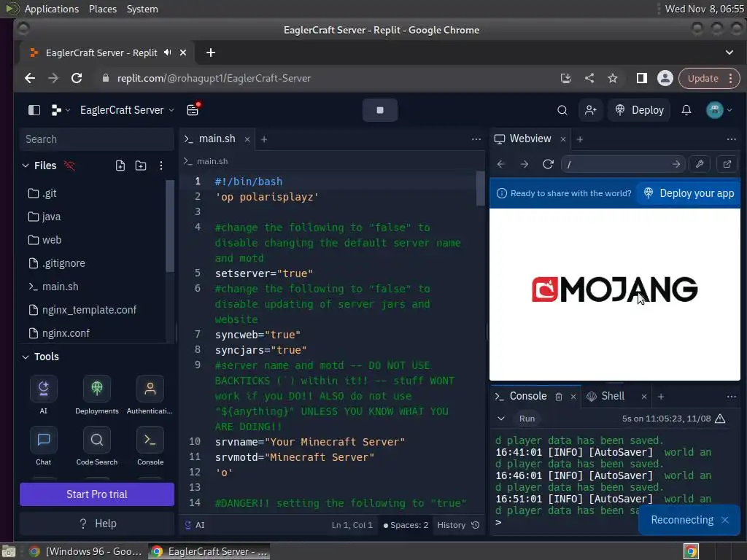Click the Webview back arrow
The width and height of the screenshot is (747, 560).
tap(500, 164)
